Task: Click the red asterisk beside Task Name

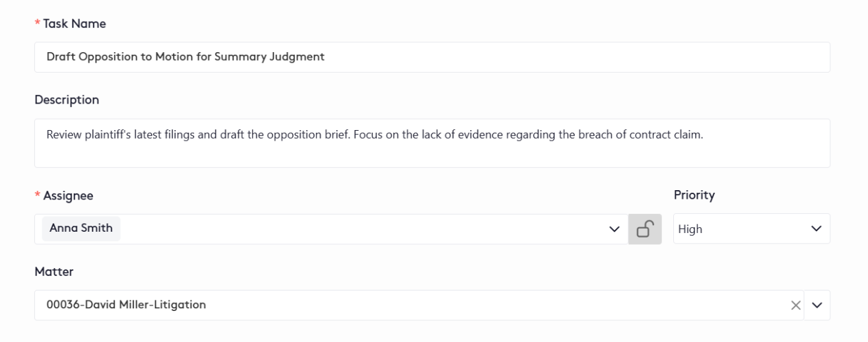Action: [x=38, y=24]
